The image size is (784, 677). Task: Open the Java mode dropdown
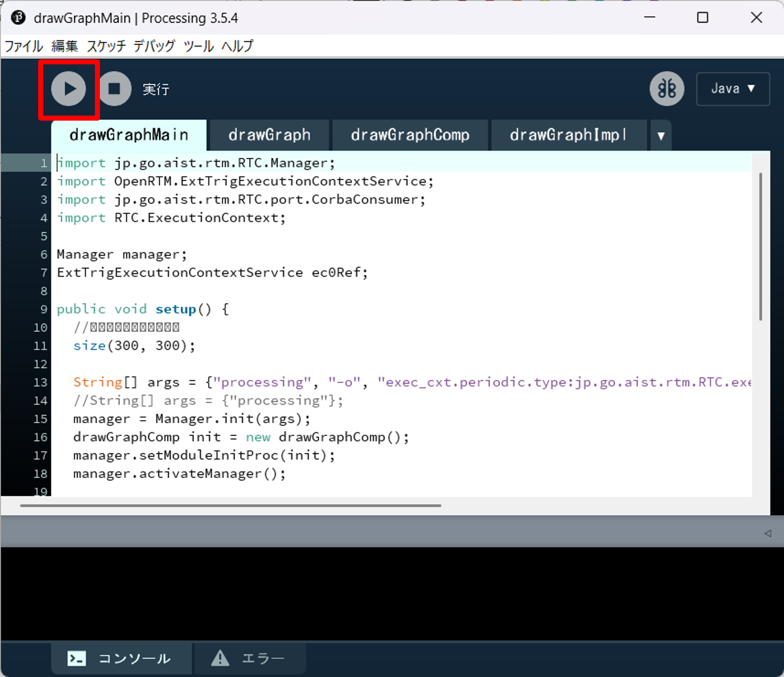[x=732, y=89]
